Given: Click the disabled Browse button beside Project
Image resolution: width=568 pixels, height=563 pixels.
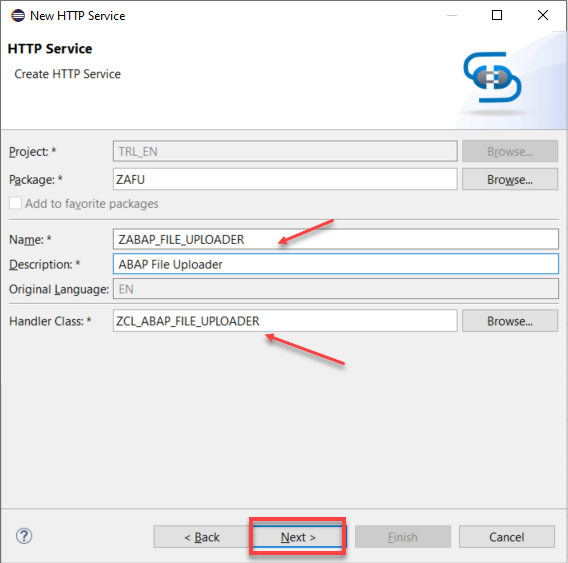Looking at the screenshot, I should pos(510,151).
